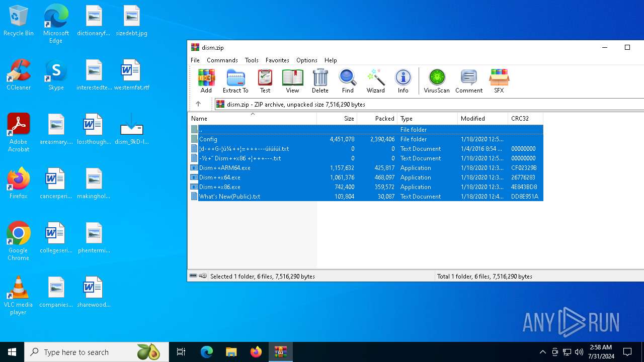644x362 pixels.
Task: Select the zero-byte Dism++x86 .txt file
Action: coord(366,158)
